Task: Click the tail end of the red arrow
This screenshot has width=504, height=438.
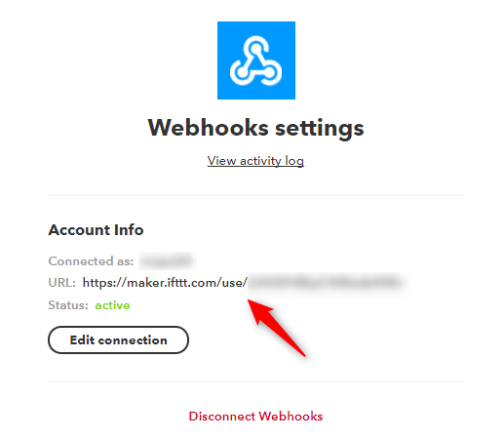Action: click(x=301, y=352)
